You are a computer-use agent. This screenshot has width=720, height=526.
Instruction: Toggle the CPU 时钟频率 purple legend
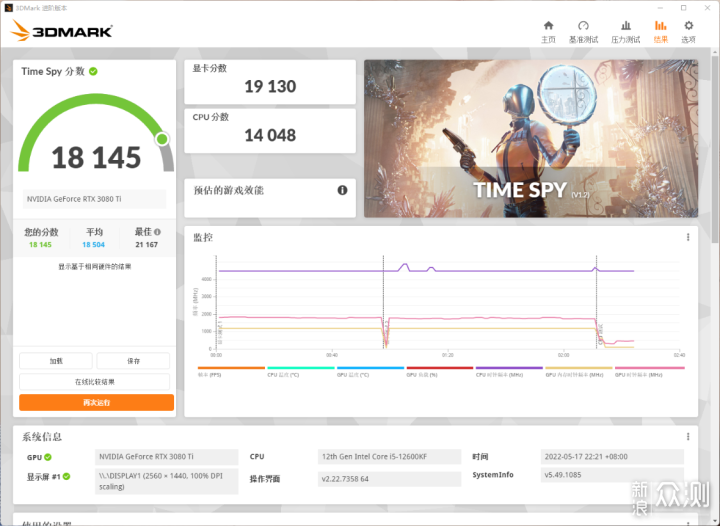tap(509, 371)
